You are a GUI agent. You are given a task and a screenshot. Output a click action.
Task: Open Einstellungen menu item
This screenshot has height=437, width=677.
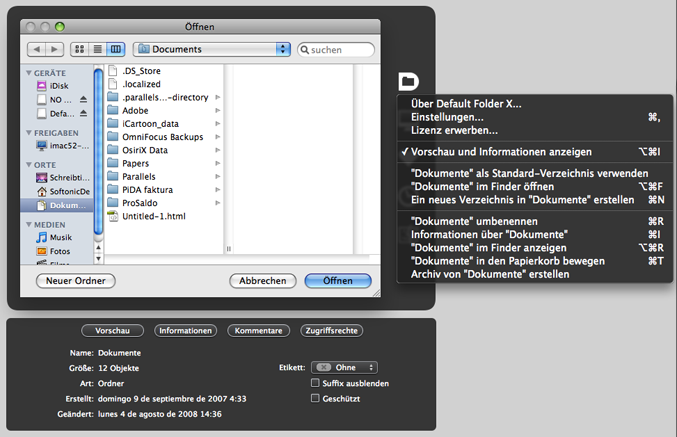pos(535,117)
